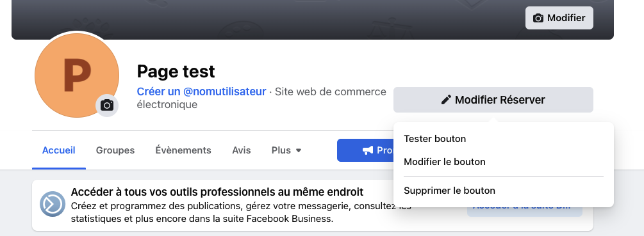Image resolution: width=644 pixels, height=236 pixels.
Task: Click the dark cover photo area
Action: point(312,19)
